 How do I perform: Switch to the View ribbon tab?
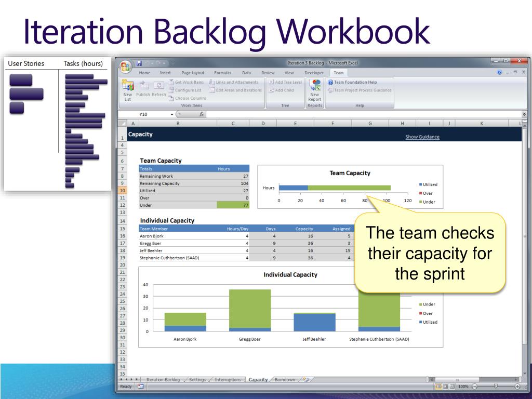coord(289,73)
